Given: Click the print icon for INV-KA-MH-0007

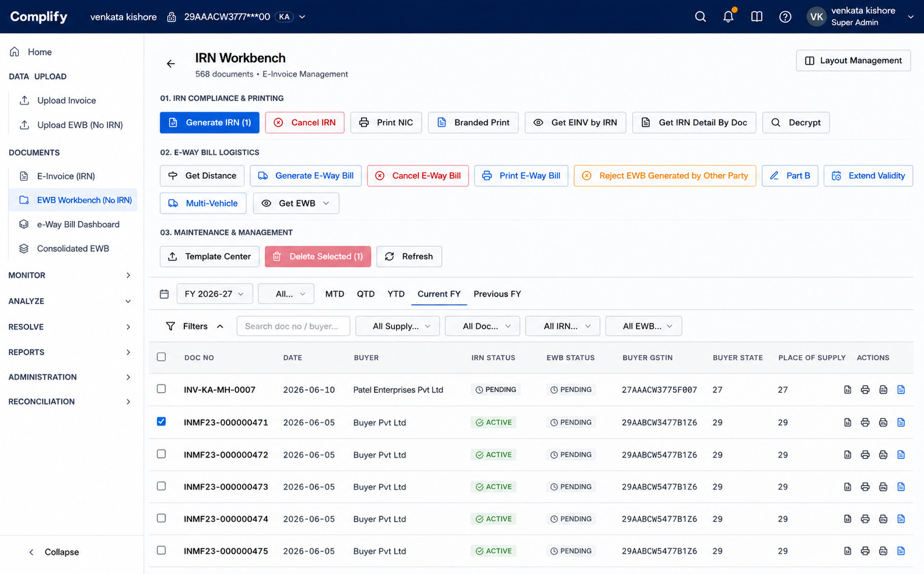Looking at the screenshot, I should 865,390.
